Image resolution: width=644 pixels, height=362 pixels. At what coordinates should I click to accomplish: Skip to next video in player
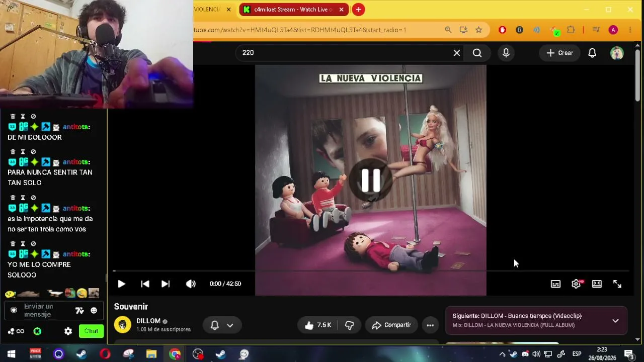[166, 284]
